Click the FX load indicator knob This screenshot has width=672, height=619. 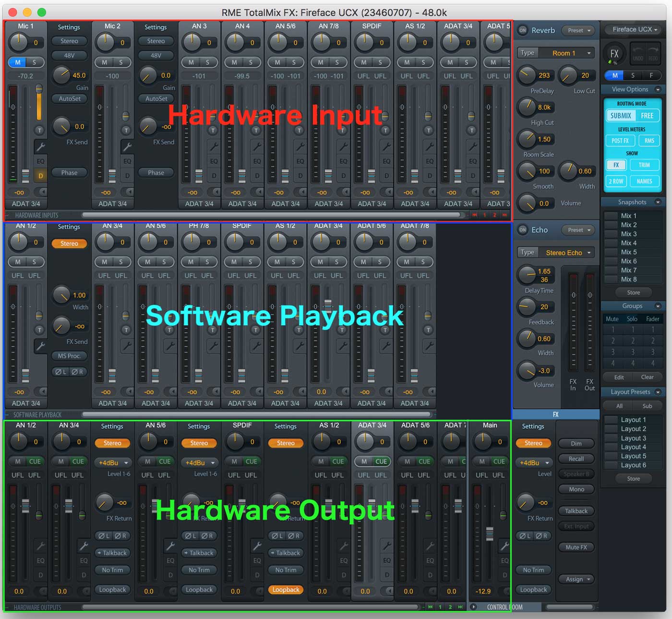(x=614, y=54)
